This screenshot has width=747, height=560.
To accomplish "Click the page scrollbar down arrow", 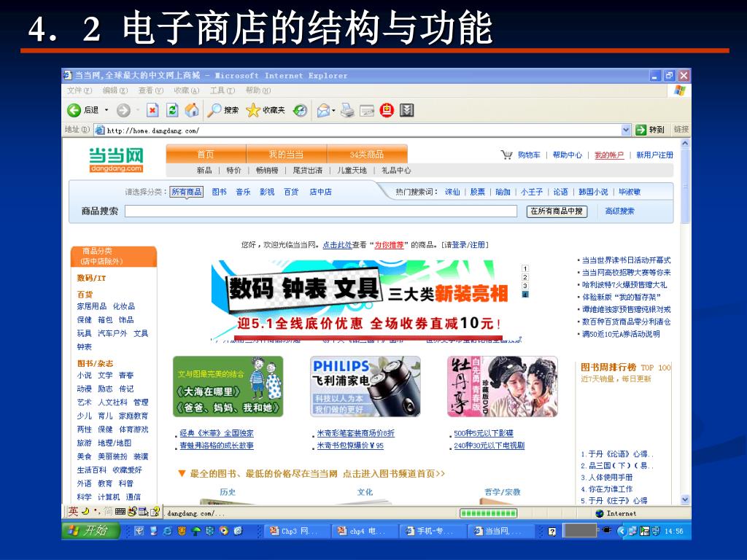I will click(685, 499).
